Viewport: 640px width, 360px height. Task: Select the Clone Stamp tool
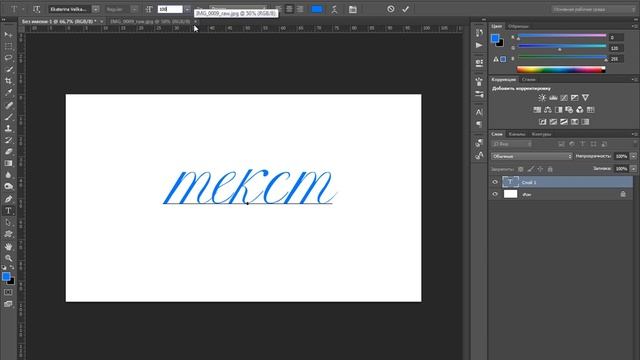click(8, 128)
